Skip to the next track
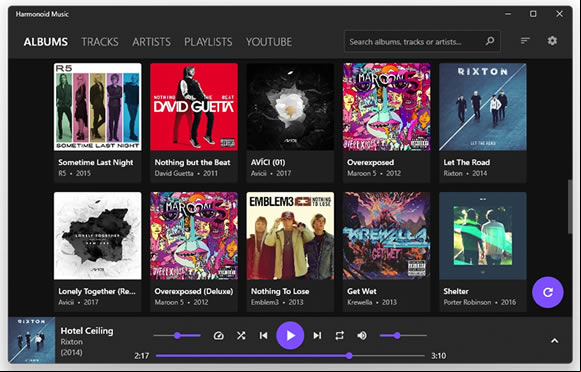The height and width of the screenshot is (372, 581). tap(317, 336)
